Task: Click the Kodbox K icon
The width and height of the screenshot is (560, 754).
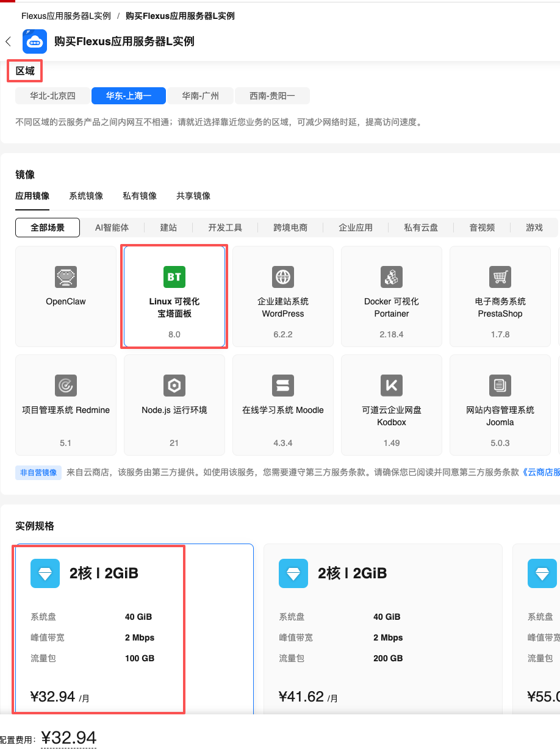Action: [x=392, y=386]
